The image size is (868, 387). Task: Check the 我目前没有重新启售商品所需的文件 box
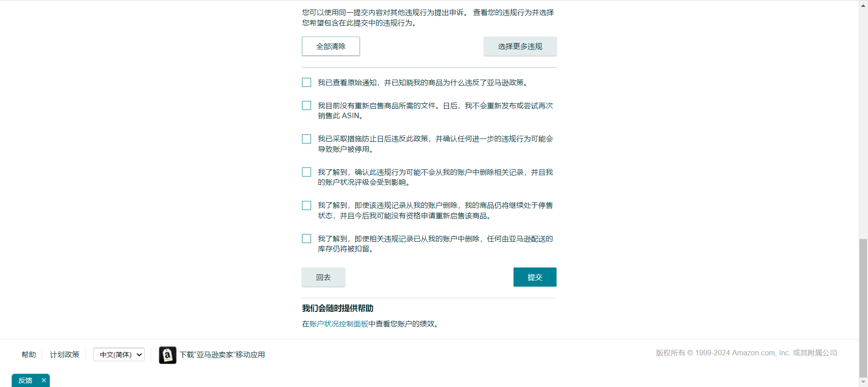coord(307,105)
